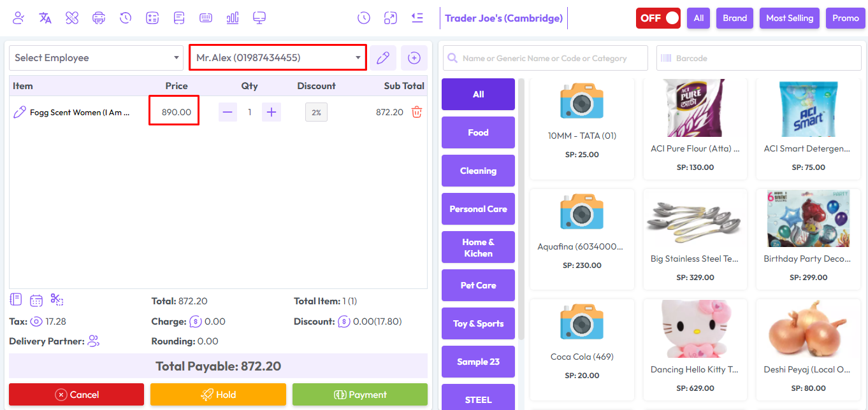868x410 pixels.
Task: Switch to the Most Selling filter
Action: pyautogui.click(x=789, y=18)
